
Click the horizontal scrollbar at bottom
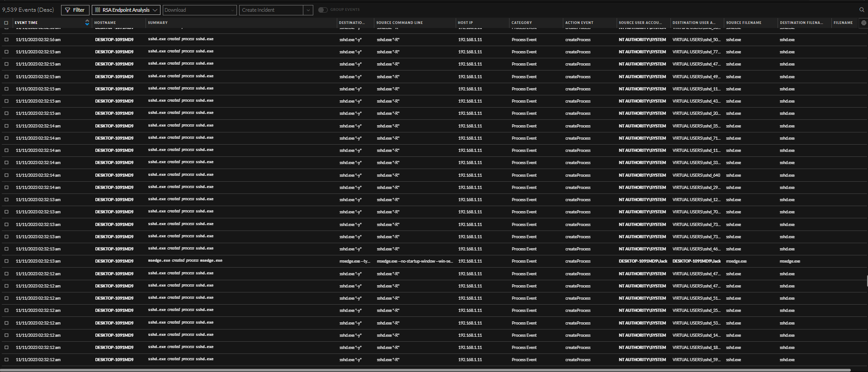(x=425, y=370)
